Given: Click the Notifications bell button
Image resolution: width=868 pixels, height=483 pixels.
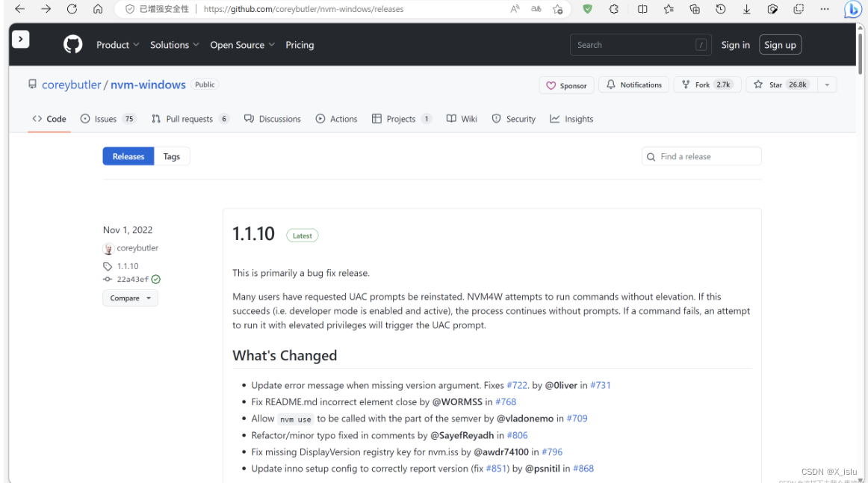Looking at the screenshot, I should point(634,84).
